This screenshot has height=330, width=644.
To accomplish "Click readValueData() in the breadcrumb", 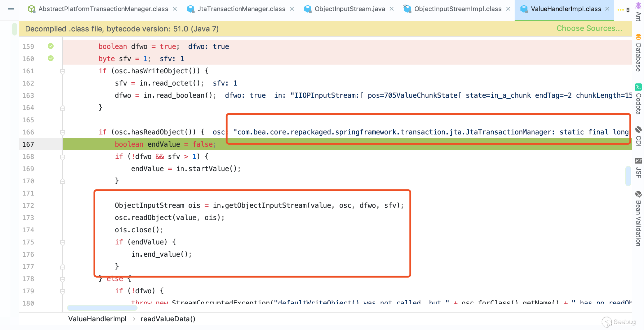I will 168,319.
